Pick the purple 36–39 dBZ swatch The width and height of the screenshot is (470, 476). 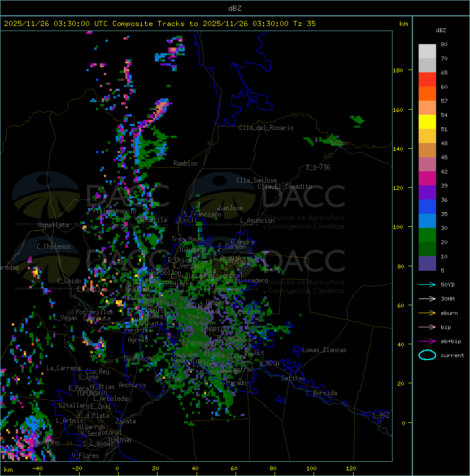click(427, 192)
